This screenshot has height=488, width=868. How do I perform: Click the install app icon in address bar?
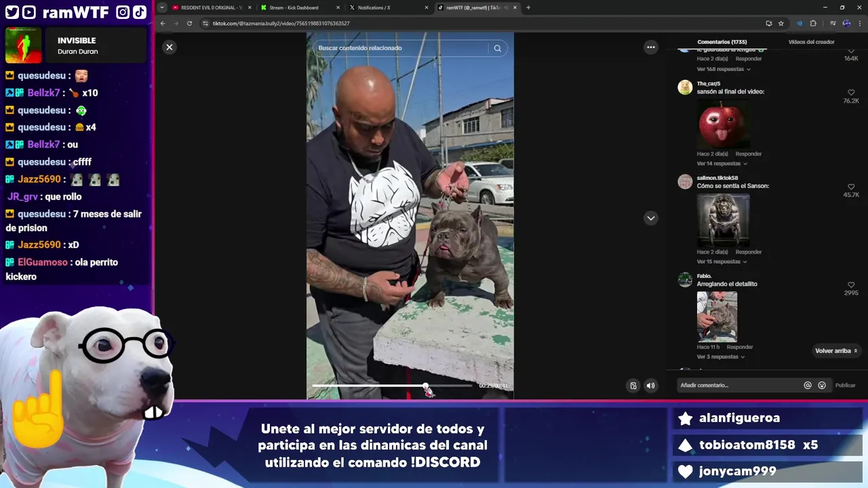click(768, 23)
